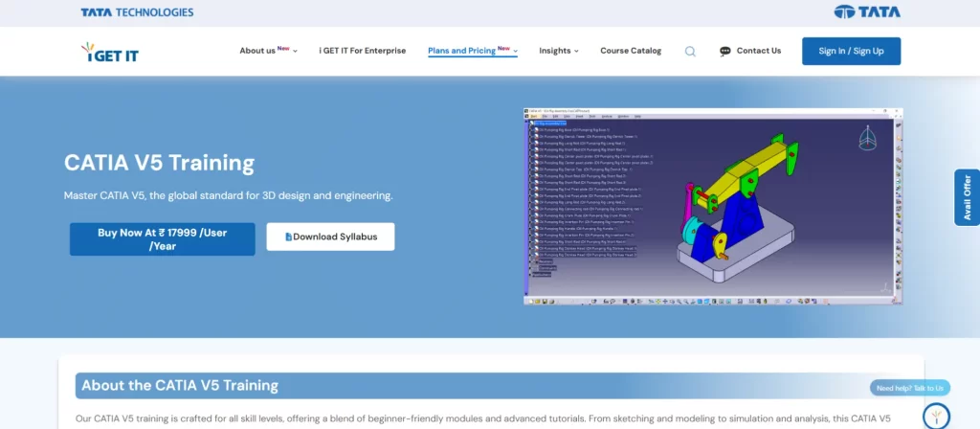The height and width of the screenshot is (429, 980).
Task: Expand Plans and Pricing menu
Action: tap(473, 51)
